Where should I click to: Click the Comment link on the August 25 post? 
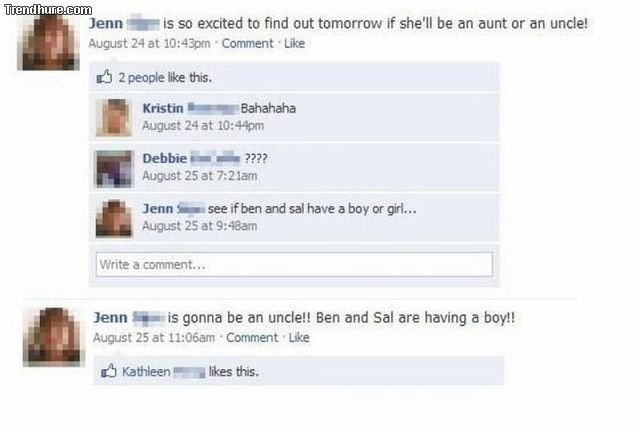point(252,338)
